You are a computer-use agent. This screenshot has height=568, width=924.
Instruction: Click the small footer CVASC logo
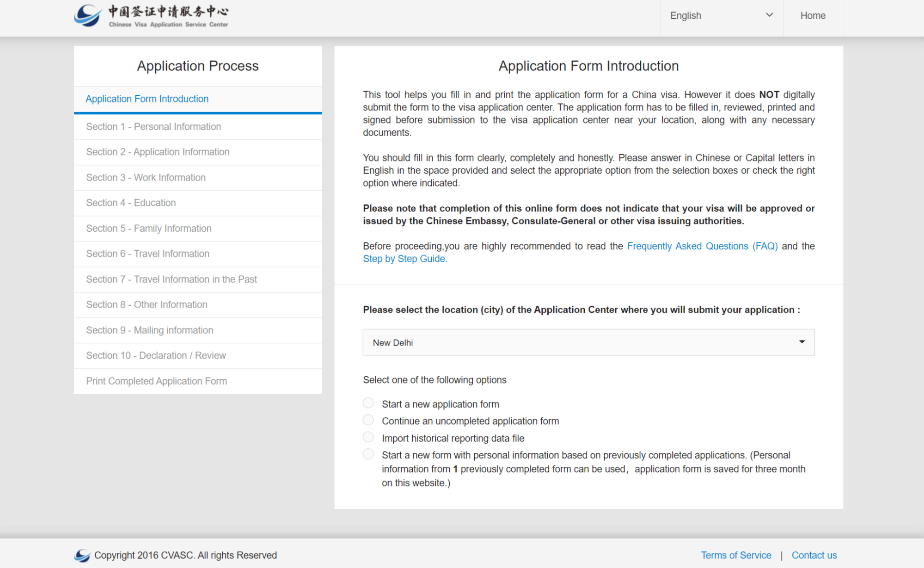82,555
